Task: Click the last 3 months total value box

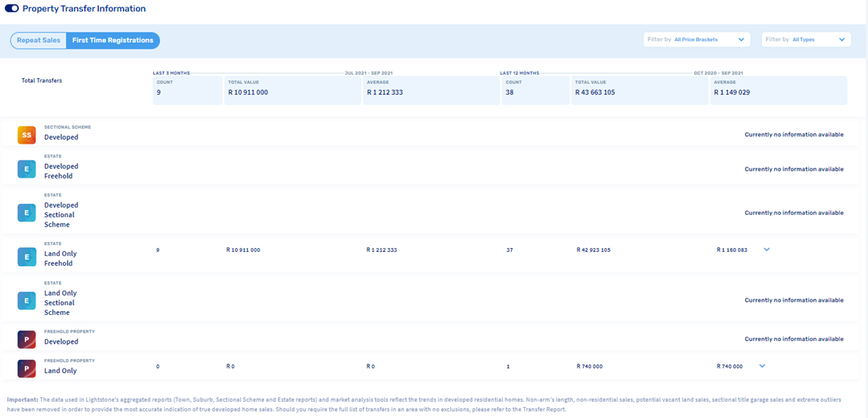Action: coord(292,90)
